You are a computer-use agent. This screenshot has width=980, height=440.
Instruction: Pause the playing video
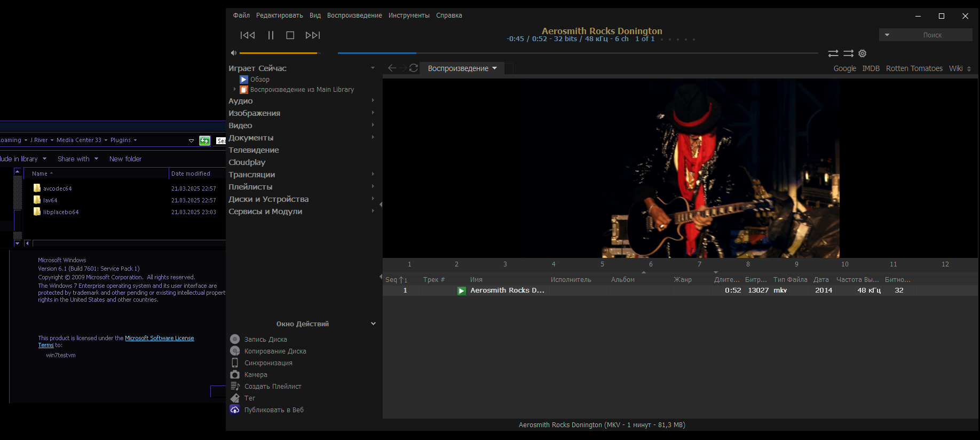[x=271, y=35]
